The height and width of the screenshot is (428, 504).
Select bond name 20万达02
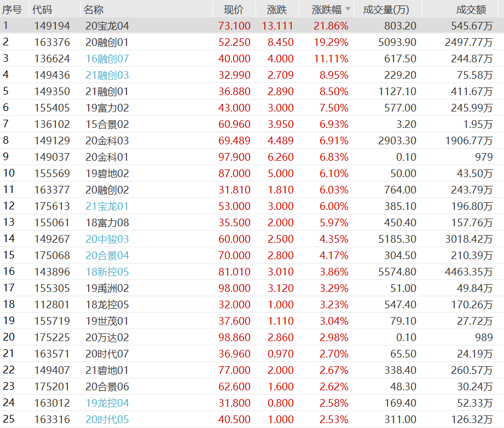107,337
